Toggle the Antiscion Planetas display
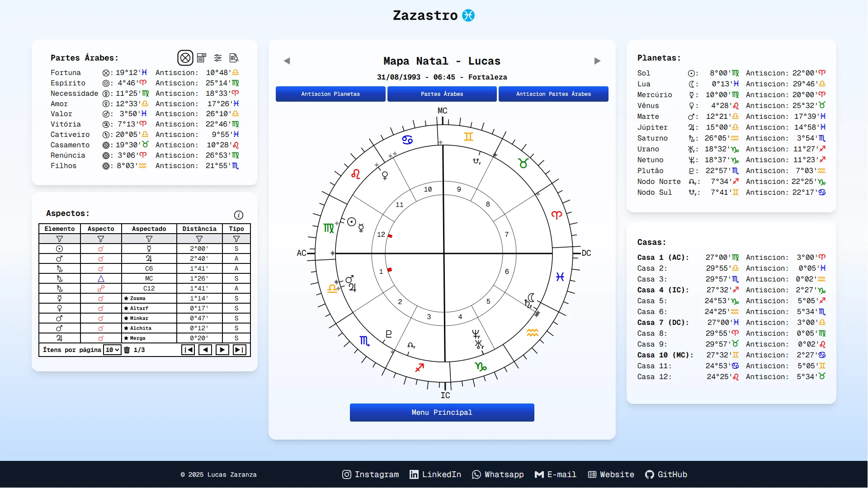Screen dimensions: 868x488 click(330, 94)
